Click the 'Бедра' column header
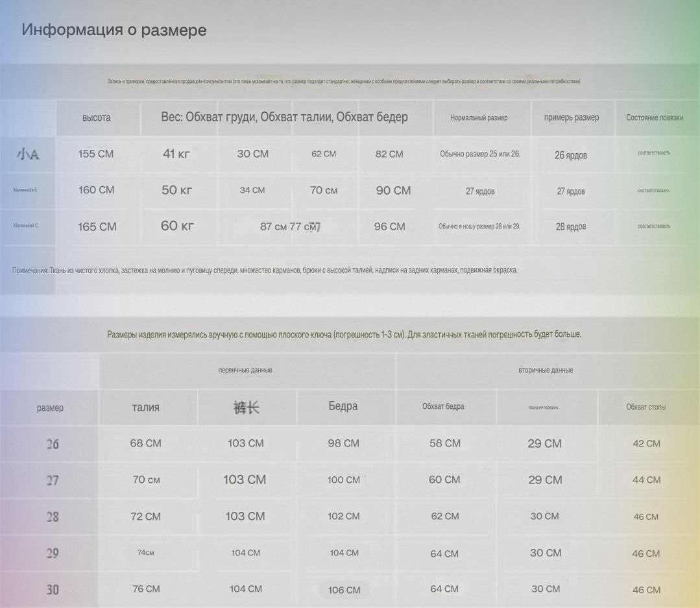Viewport: 700px width, 608px height. click(x=343, y=406)
